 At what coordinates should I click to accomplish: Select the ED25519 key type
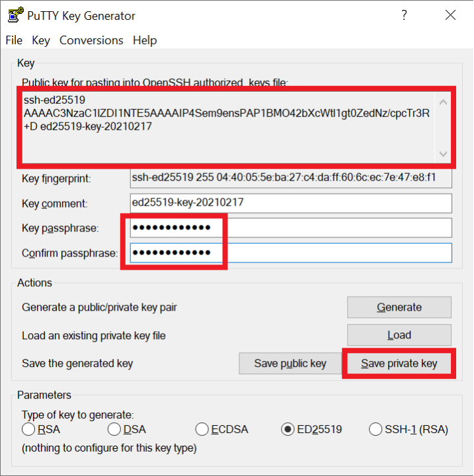tap(311, 429)
